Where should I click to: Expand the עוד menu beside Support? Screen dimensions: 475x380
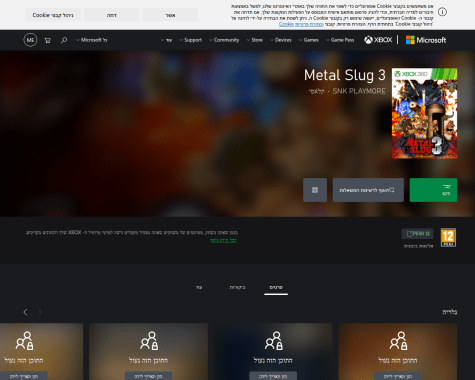[x=166, y=40]
